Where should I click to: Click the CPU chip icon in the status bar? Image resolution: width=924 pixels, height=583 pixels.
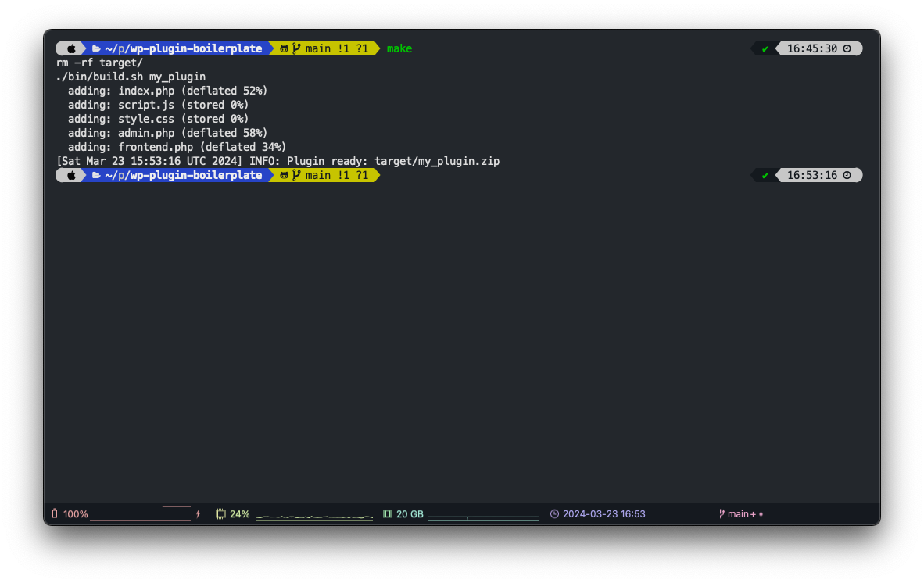tap(220, 514)
